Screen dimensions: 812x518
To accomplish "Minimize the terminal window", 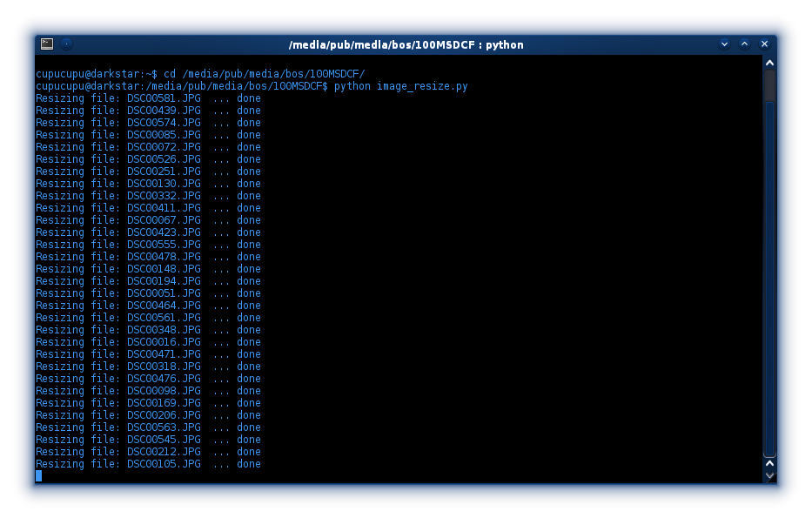I will [724, 44].
